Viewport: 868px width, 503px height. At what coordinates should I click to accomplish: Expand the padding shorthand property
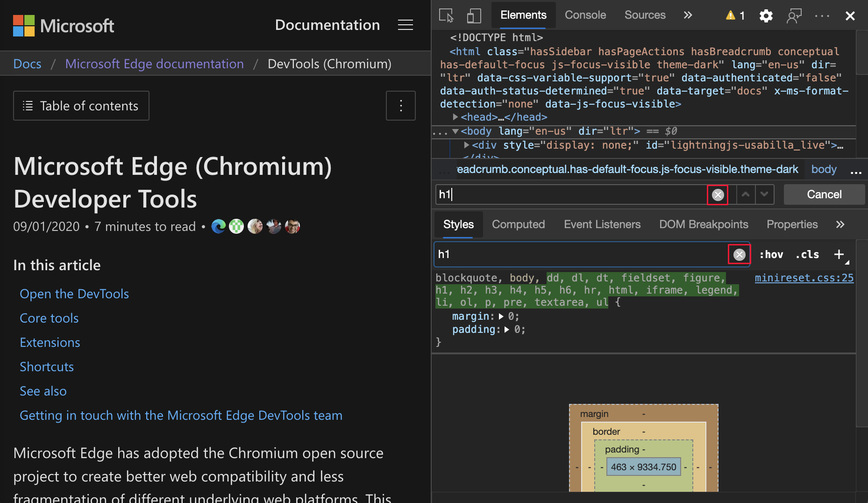[x=507, y=330]
